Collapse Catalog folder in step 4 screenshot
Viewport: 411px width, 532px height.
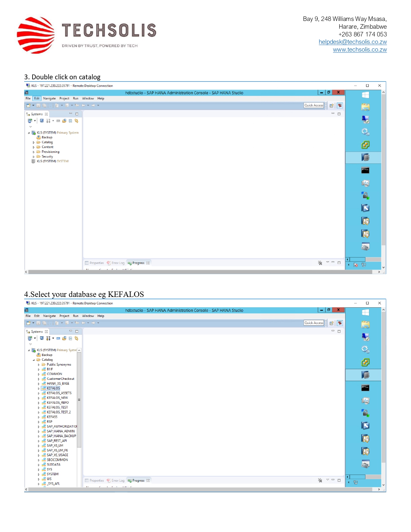34,360
